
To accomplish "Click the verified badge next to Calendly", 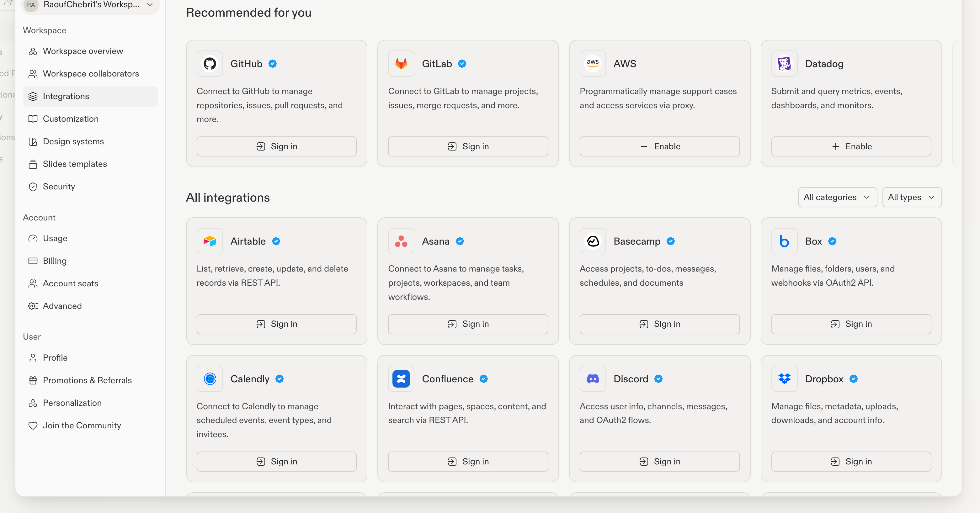I will pos(279,379).
